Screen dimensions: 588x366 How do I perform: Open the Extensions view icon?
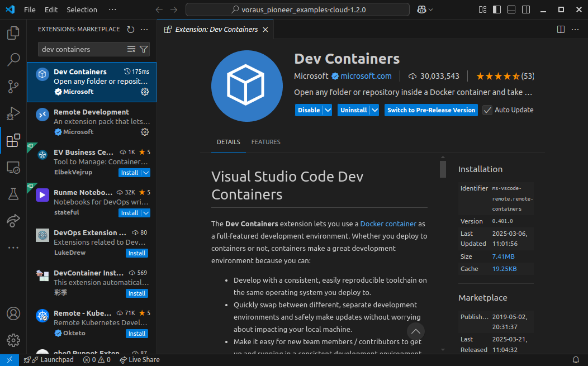[13, 140]
